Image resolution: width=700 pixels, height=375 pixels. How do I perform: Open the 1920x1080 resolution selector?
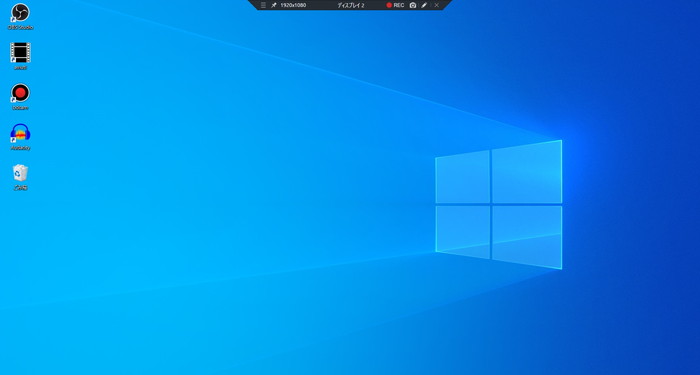[x=293, y=5]
